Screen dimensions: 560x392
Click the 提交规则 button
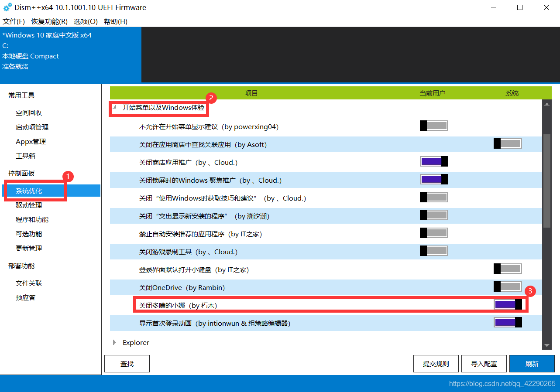(436, 364)
